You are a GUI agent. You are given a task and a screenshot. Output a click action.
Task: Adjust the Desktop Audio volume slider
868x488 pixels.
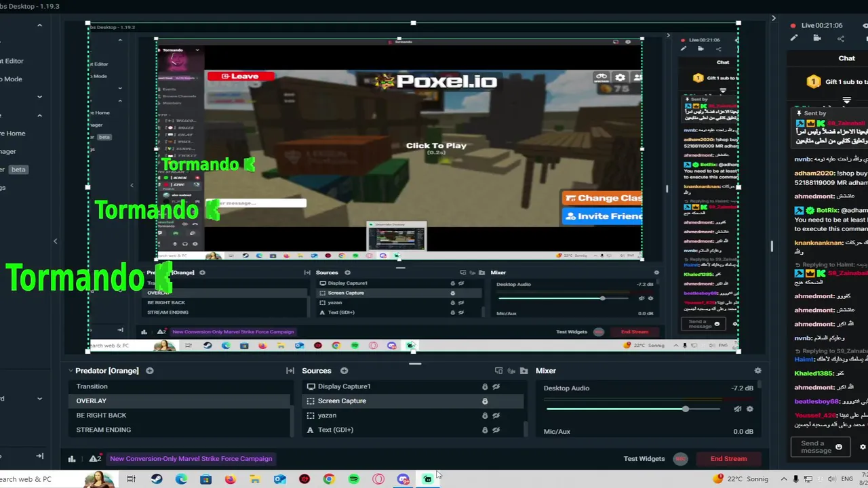click(686, 409)
